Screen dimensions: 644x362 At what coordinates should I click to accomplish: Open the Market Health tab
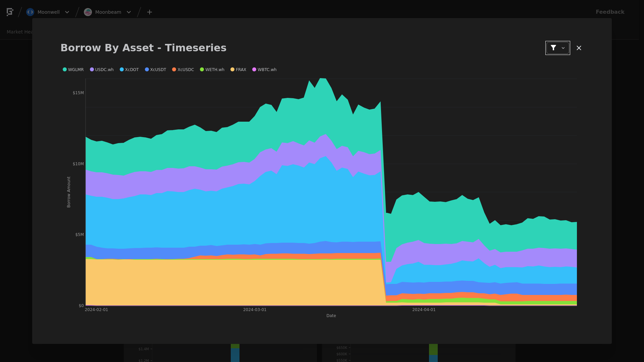click(x=20, y=32)
